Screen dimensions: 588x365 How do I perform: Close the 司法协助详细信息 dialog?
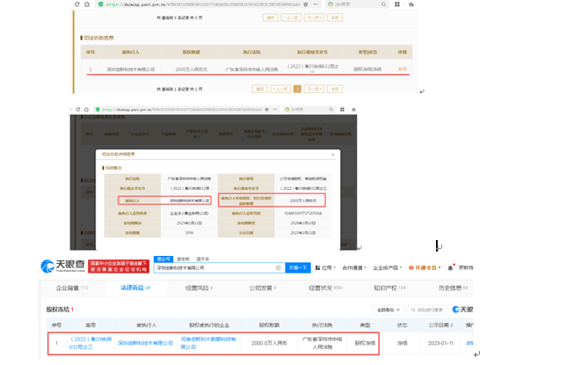[x=332, y=155]
